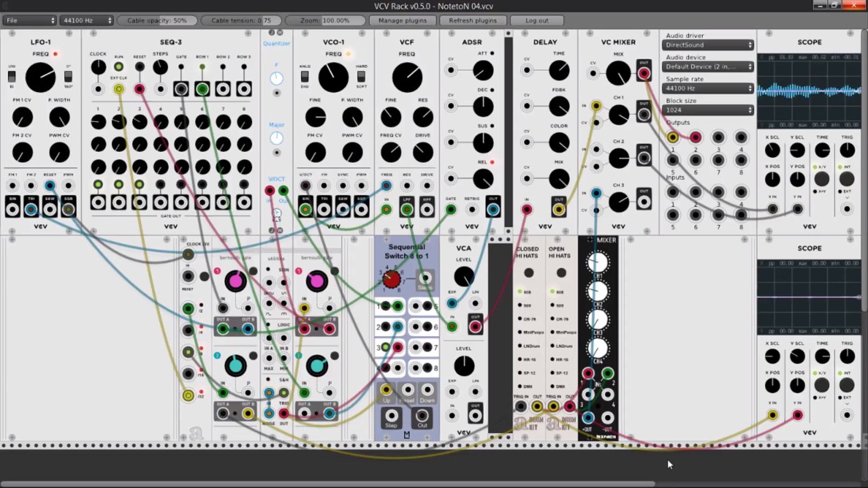This screenshot has height=488, width=868.
Task: Open the Block size 1024 dropdown
Action: coord(707,110)
